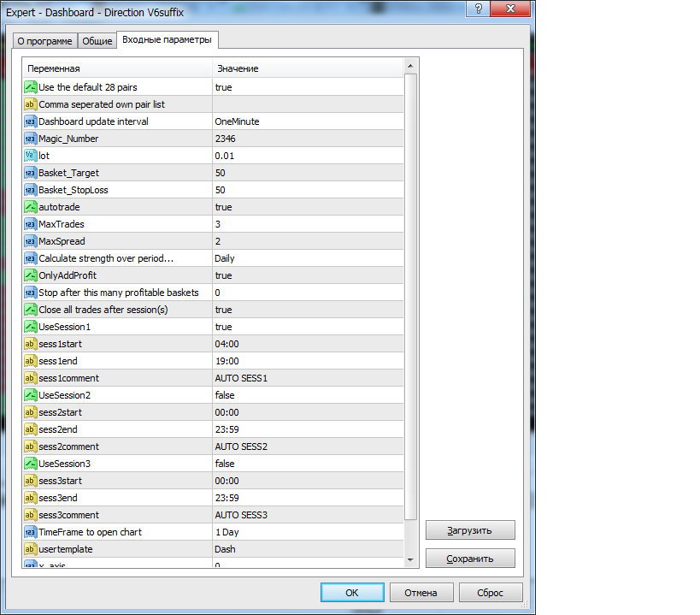Click the integer icon beside Basket_Target
The width and height of the screenshot is (700, 615).
[x=31, y=173]
